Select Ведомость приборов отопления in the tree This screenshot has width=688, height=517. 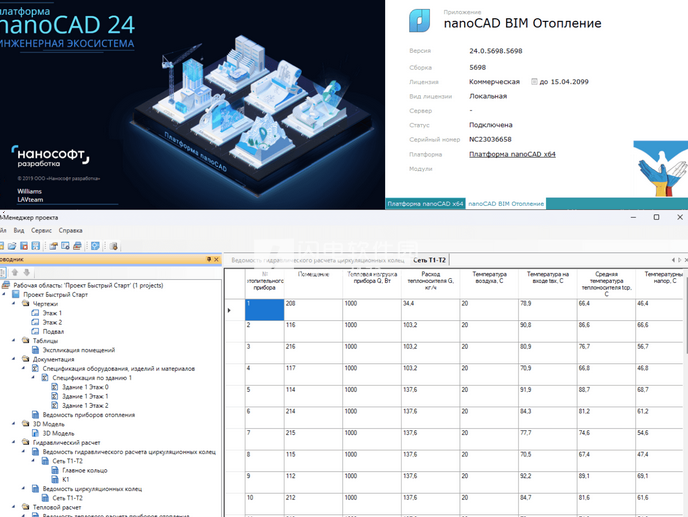tap(89, 414)
